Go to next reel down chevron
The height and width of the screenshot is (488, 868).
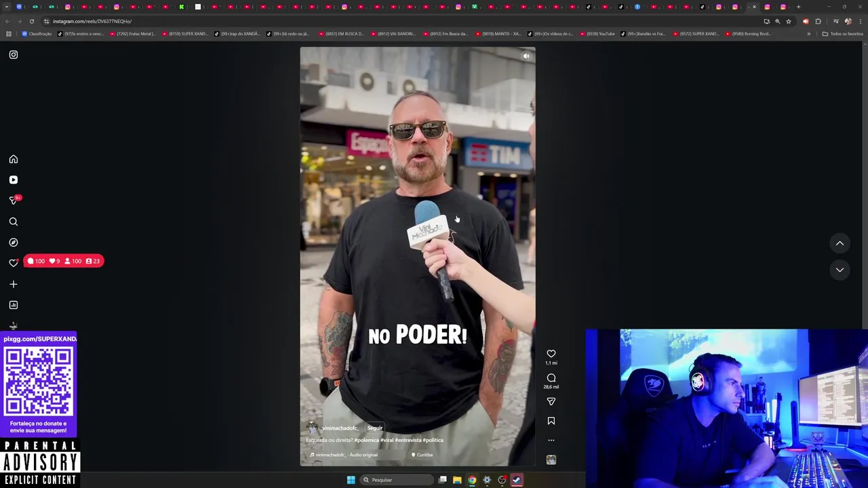point(840,270)
